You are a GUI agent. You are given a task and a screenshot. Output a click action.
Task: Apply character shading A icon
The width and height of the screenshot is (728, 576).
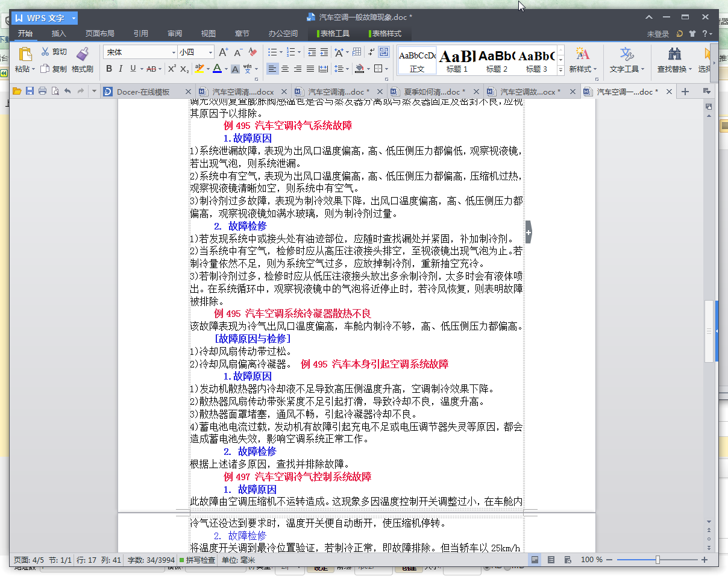point(235,69)
